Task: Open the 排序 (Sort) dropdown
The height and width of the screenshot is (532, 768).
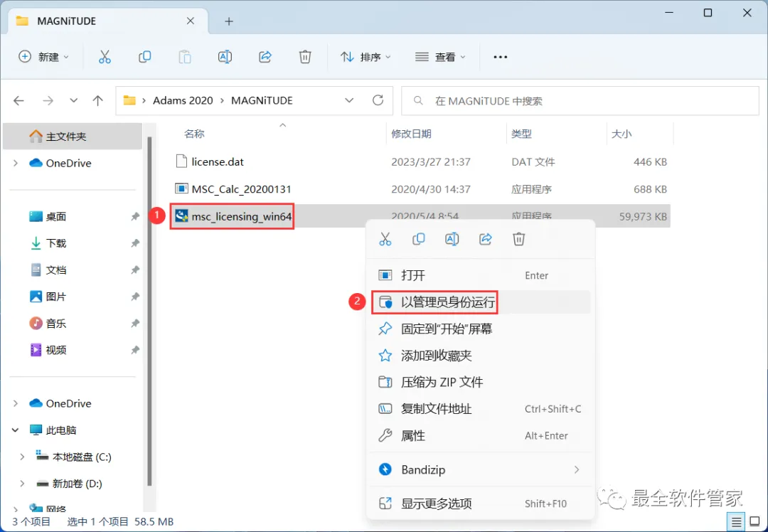Action: [366, 57]
